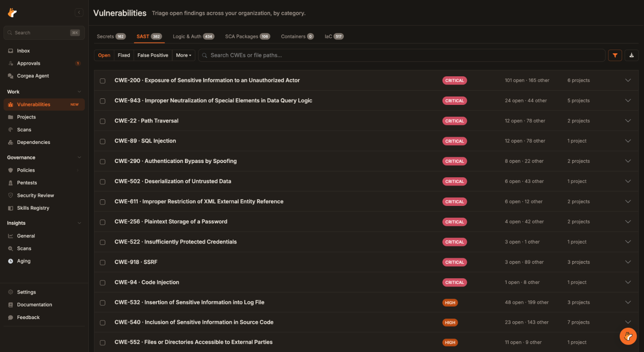Click CWE-290 Authentication Bypass by Spoofing title

coord(175,161)
